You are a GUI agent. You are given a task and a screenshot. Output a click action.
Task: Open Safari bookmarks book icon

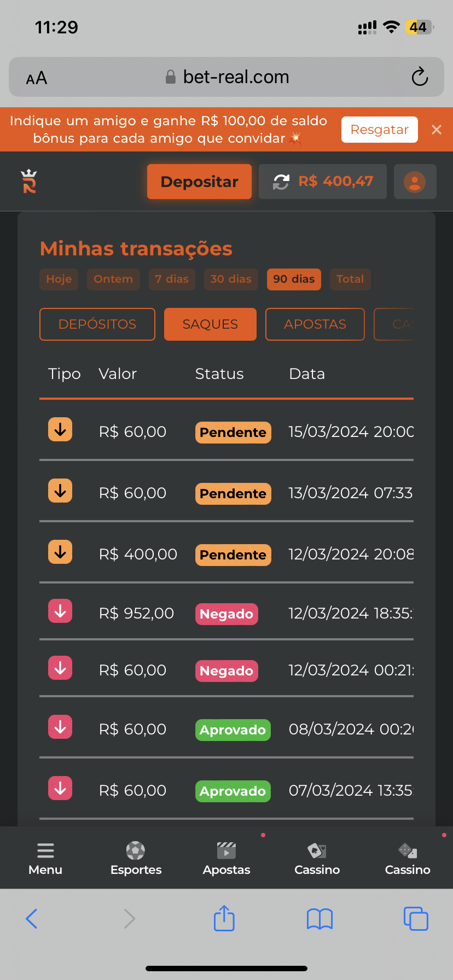point(320,919)
